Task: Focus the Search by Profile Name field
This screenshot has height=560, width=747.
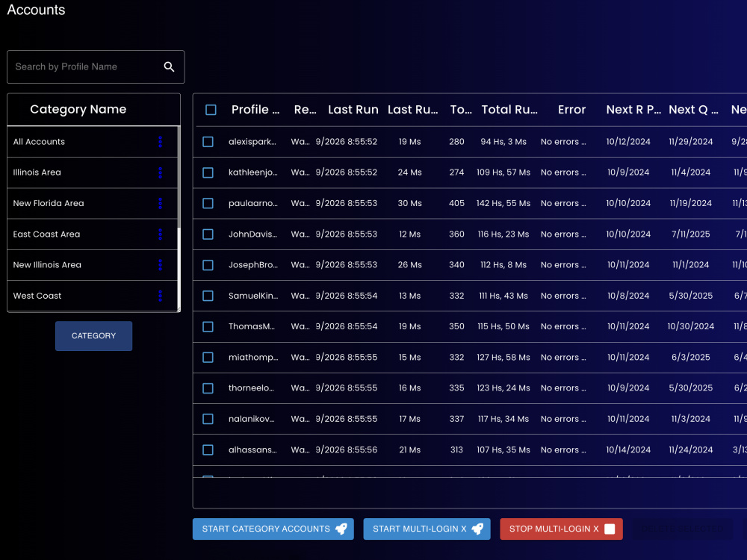Action: coord(96,66)
